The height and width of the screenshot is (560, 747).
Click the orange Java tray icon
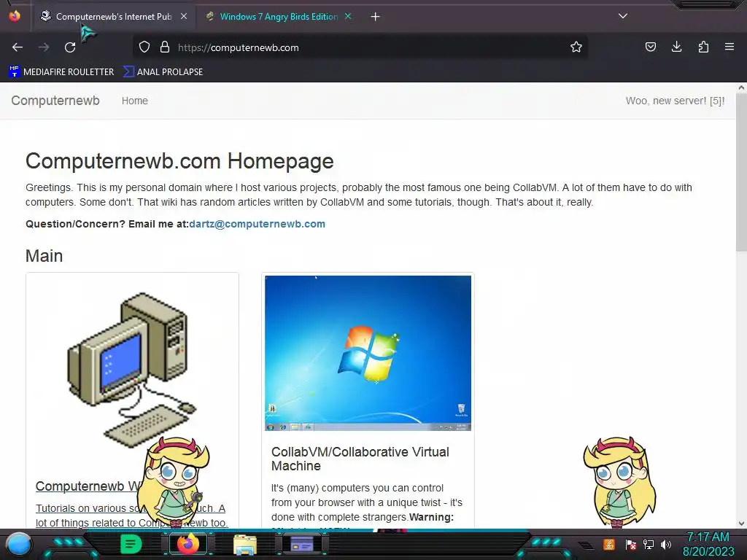[x=609, y=544]
